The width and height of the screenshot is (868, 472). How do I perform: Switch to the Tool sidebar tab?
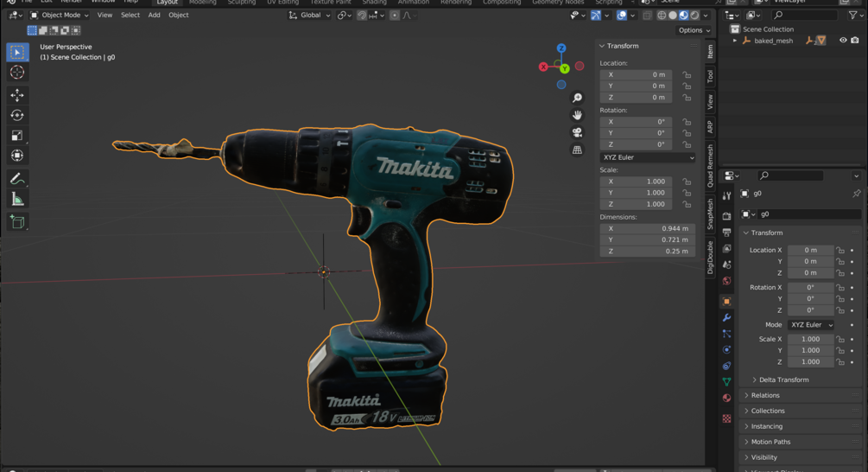point(710,76)
